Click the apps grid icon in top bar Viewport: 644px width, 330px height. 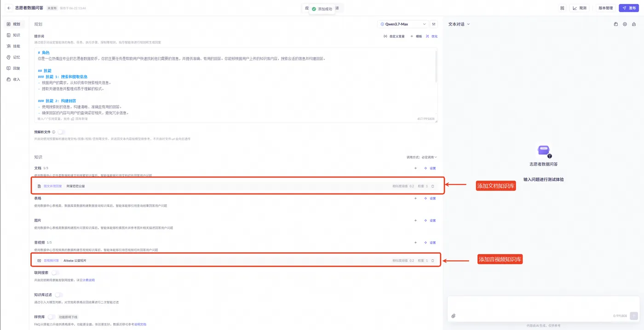coord(562,8)
